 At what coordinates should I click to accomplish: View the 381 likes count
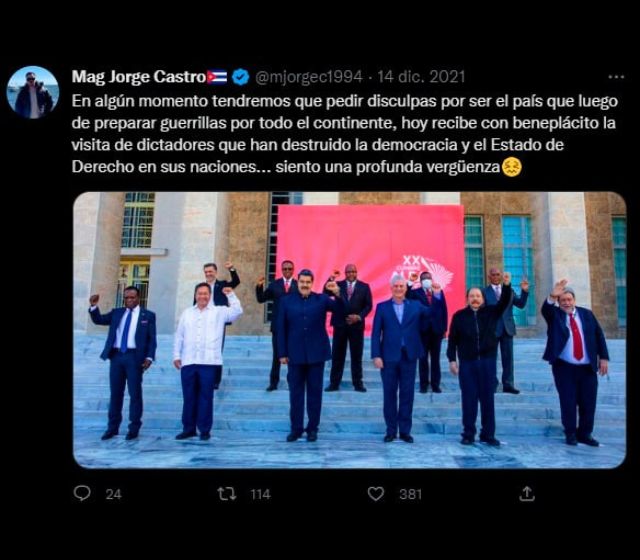[x=410, y=494]
